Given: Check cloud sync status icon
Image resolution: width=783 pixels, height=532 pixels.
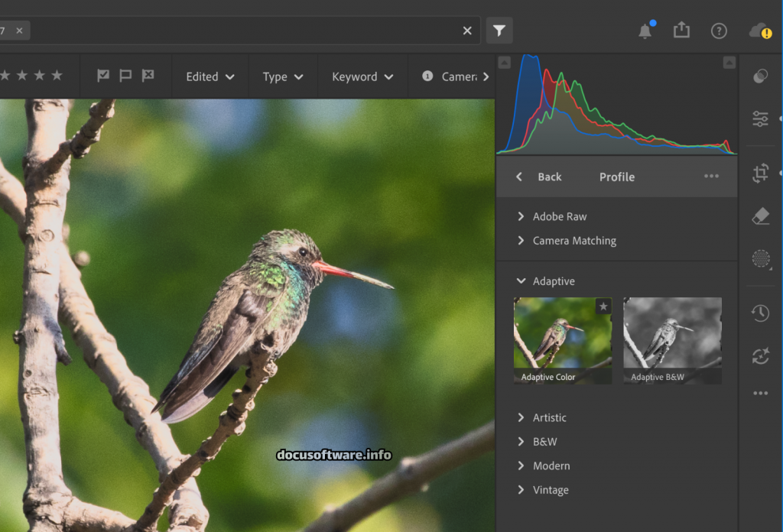Looking at the screenshot, I should pyautogui.click(x=760, y=31).
